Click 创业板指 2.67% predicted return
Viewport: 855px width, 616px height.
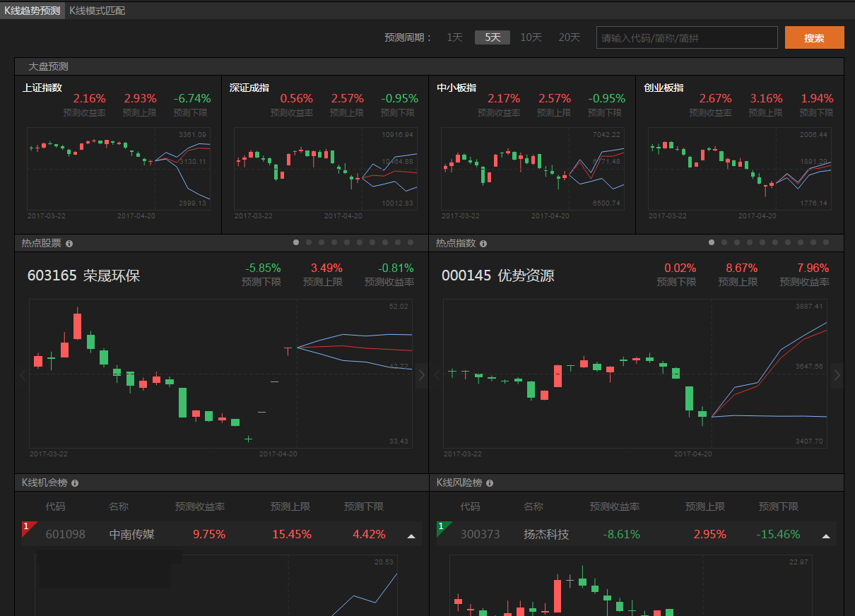click(716, 98)
